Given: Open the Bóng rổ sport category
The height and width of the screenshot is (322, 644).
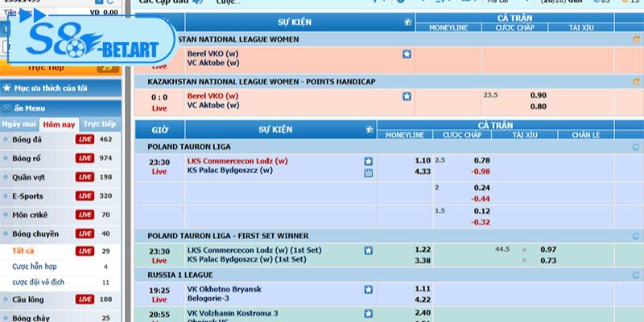Looking at the screenshot, I should (27, 158).
